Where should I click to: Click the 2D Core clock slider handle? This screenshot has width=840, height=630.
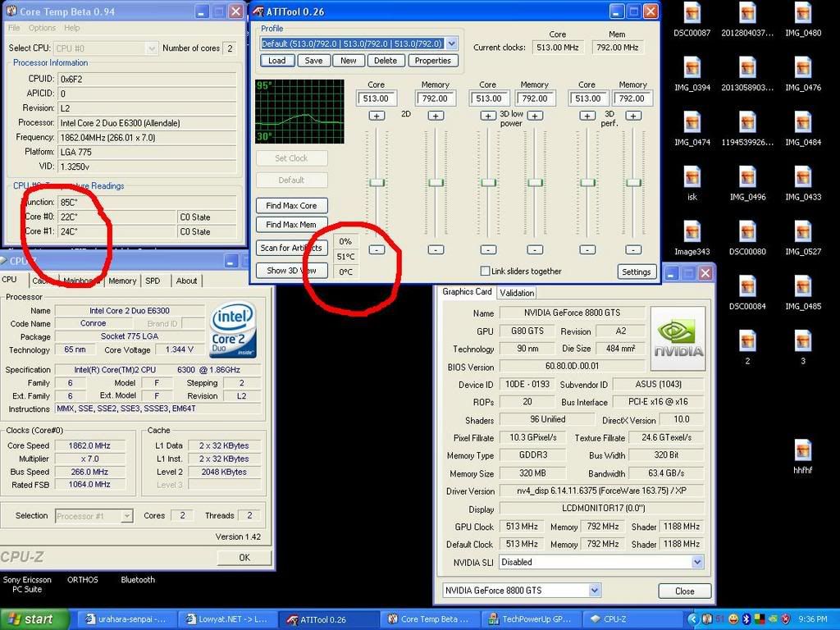point(377,182)
